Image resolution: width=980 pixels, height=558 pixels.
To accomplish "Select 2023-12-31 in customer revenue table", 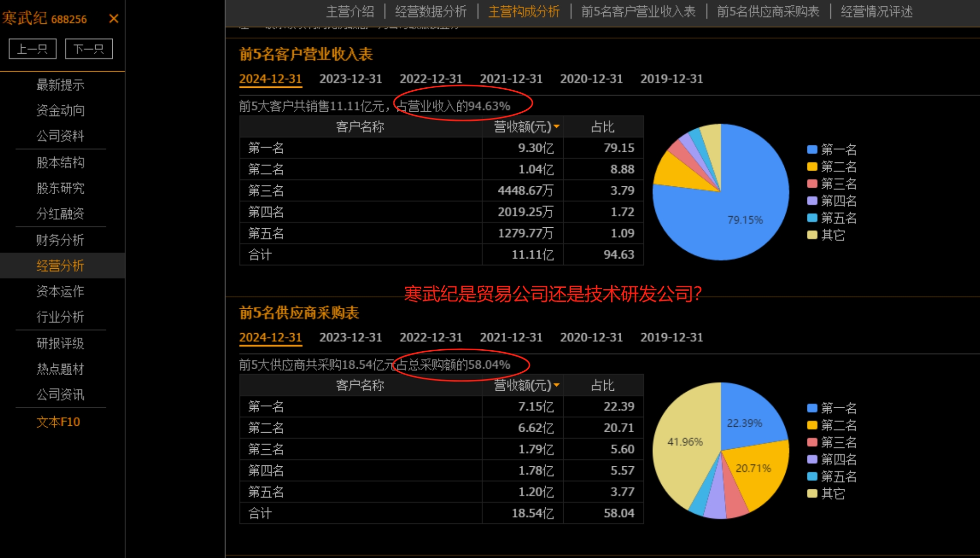I will point(350,79).
